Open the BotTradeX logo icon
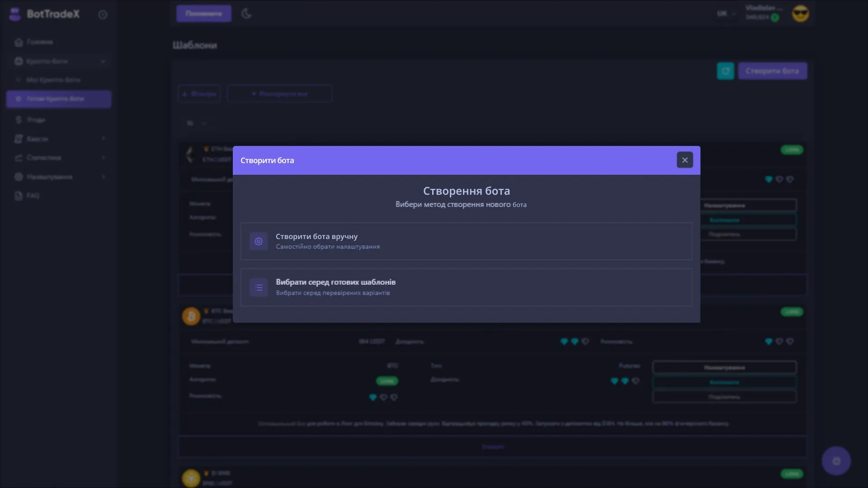868x488 pixels. [14, 14]
